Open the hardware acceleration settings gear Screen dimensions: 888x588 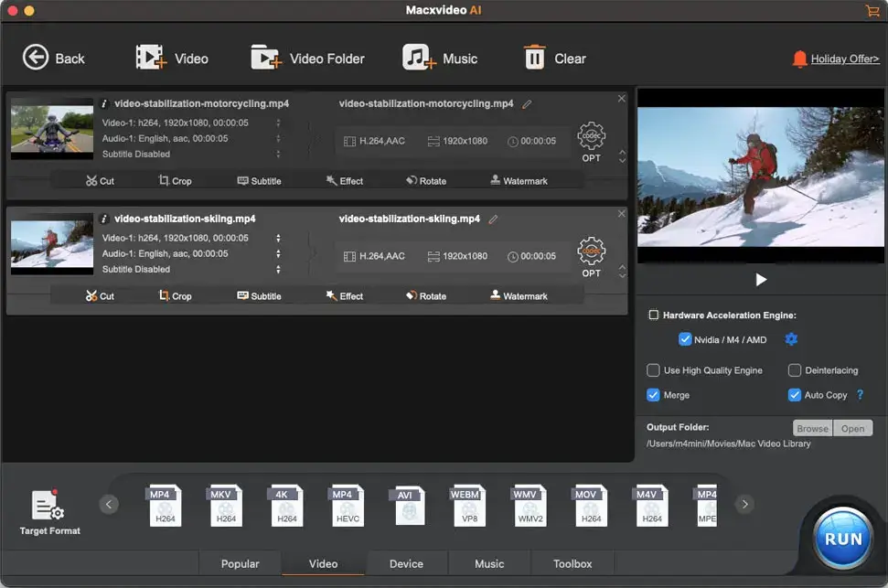click(x=791, y=339)
